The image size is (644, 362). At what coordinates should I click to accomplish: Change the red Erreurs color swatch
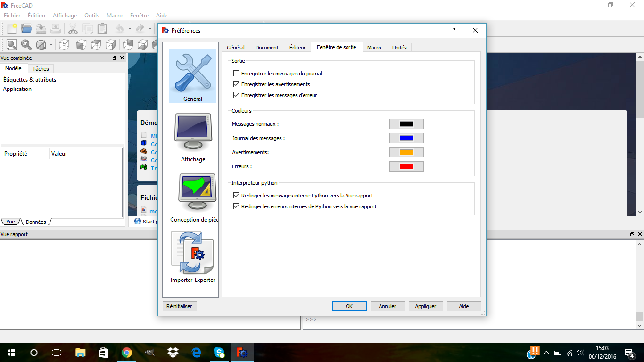[406, 166]
